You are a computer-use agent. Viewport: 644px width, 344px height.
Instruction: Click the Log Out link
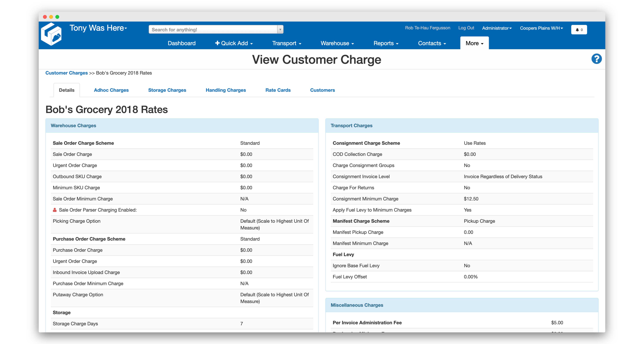(466, 28)
